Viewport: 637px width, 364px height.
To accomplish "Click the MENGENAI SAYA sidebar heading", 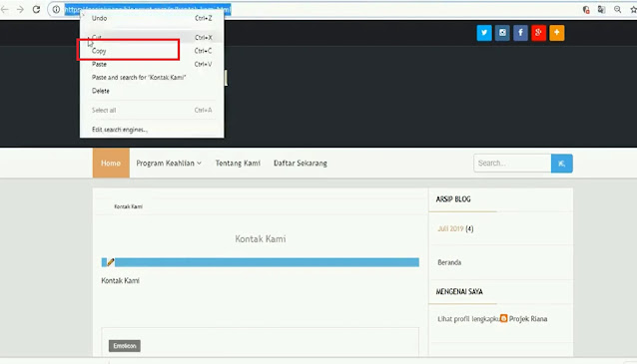I will click(x=459, y=292).
